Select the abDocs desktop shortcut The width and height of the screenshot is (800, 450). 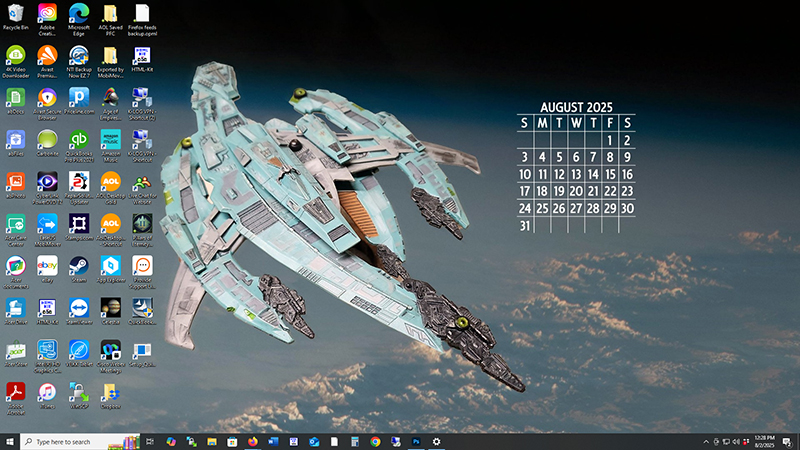point(16,101)
